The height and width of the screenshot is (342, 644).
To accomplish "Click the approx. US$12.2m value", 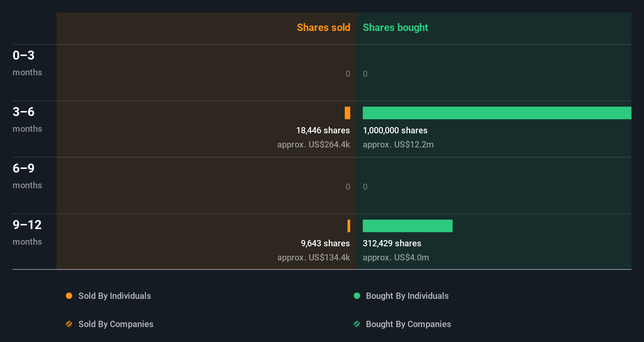I will pyautogui.click(x=398, y=144).
